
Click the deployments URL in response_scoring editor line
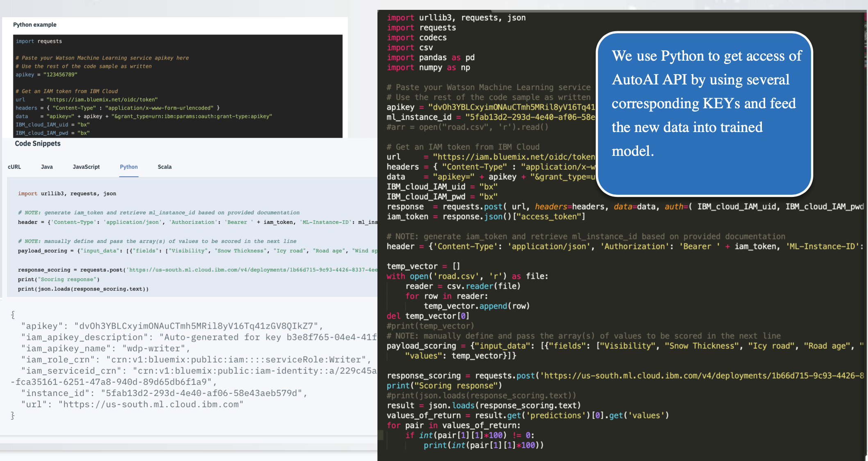point(703,376)
